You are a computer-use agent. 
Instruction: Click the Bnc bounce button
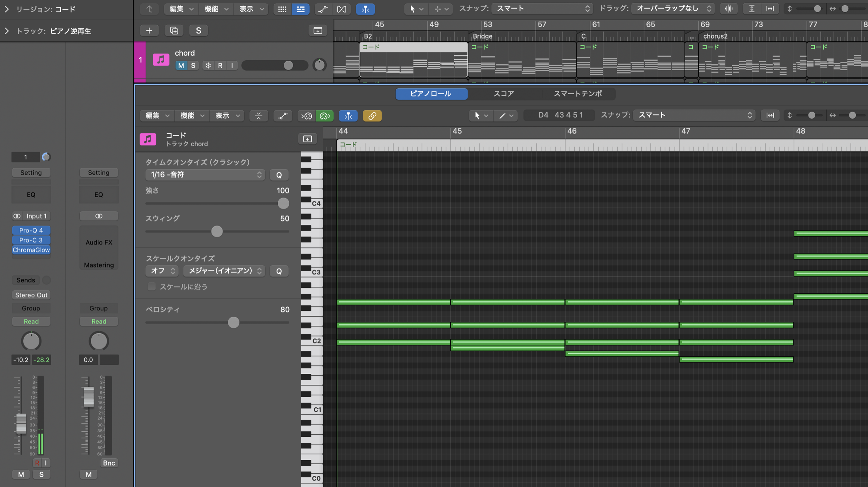[109, 463]
